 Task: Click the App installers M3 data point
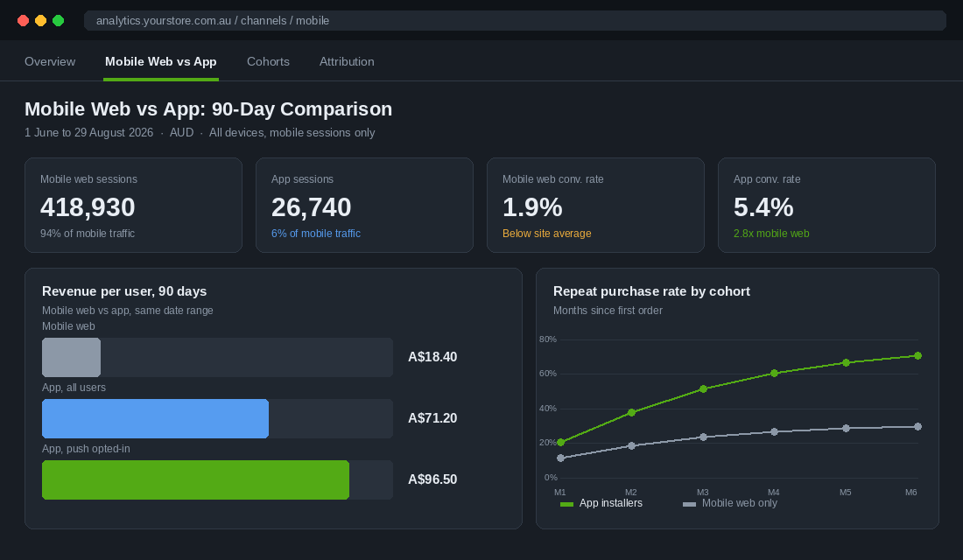point(703,388)
